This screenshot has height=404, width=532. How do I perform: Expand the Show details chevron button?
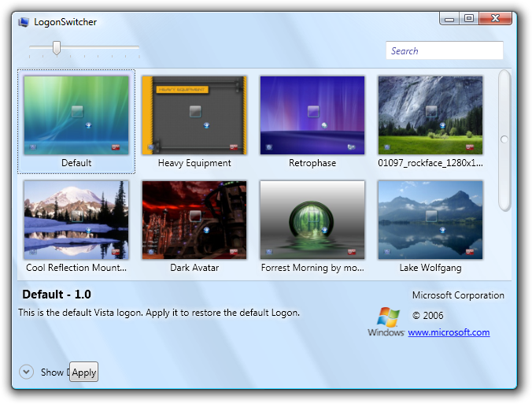coord(26,372)
